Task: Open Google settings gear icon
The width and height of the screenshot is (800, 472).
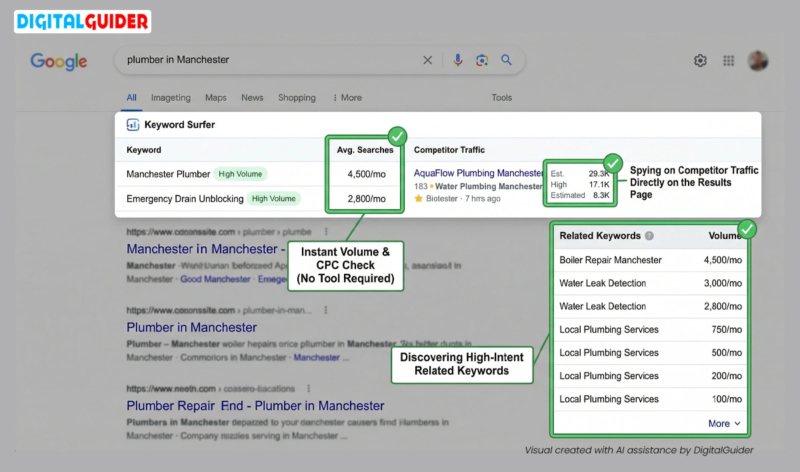Action: point(700,61)
